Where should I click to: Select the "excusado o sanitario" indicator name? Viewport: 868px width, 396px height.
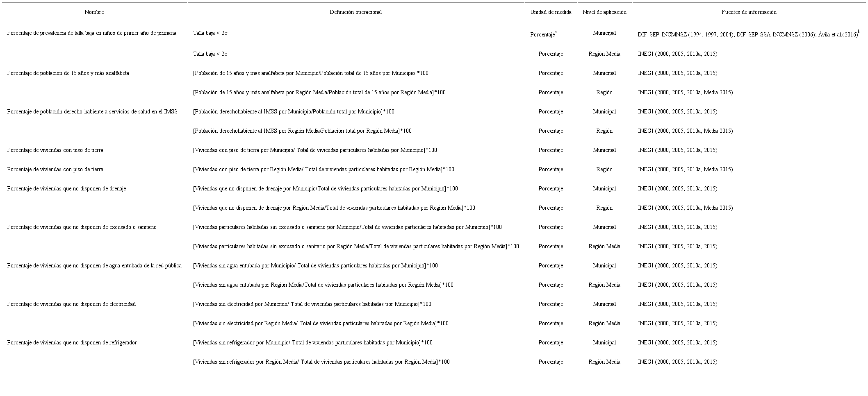coord(82,227)
